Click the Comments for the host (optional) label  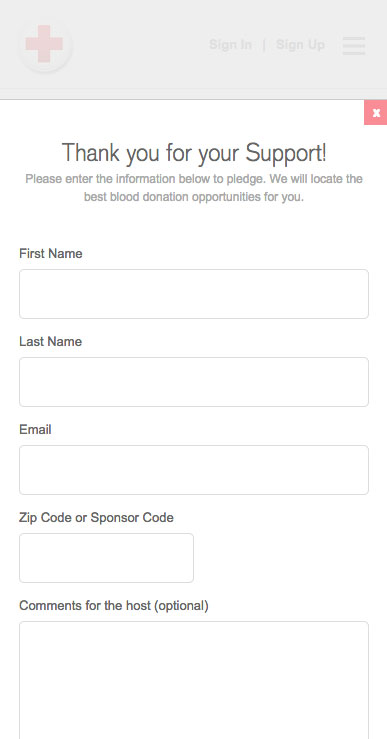(x=114, y=606)
